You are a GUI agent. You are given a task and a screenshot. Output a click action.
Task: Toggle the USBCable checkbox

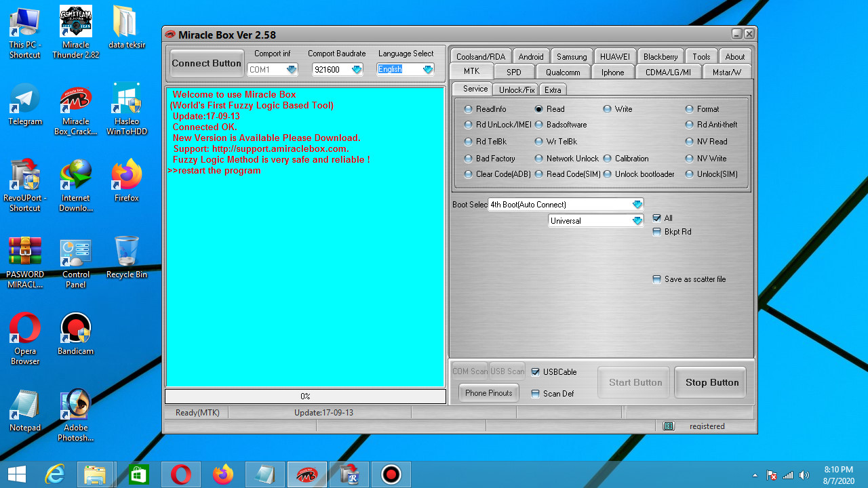pos(536,372)
